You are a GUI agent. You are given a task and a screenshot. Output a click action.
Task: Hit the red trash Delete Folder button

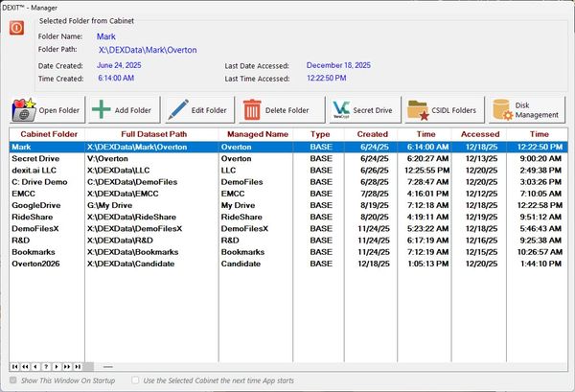277,109
